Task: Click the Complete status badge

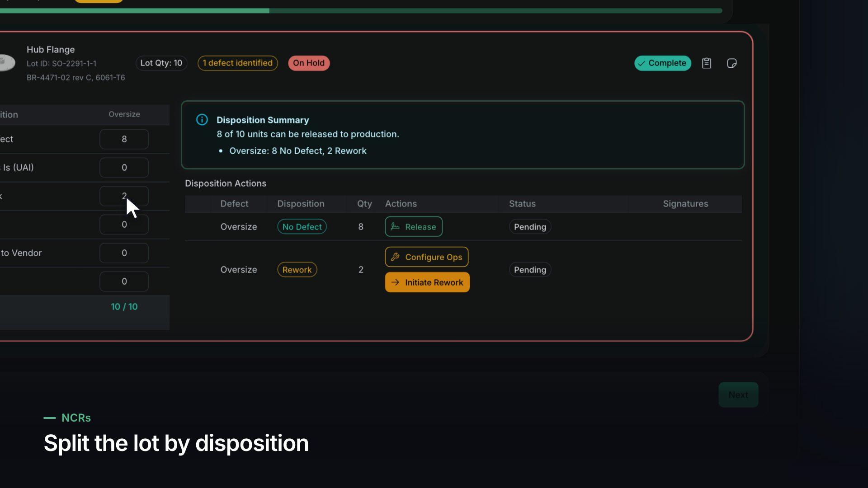Action: (662, 63)
